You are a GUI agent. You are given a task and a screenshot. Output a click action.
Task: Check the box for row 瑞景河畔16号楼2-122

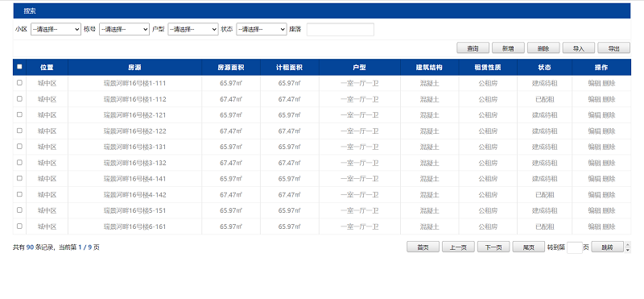click(x=19, y=131)
